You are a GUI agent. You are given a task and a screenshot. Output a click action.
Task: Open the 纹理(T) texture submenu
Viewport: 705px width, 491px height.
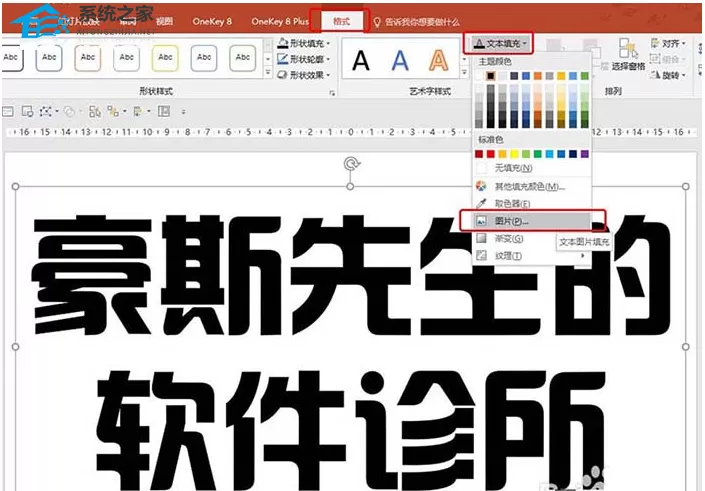(x=531, y=256)
